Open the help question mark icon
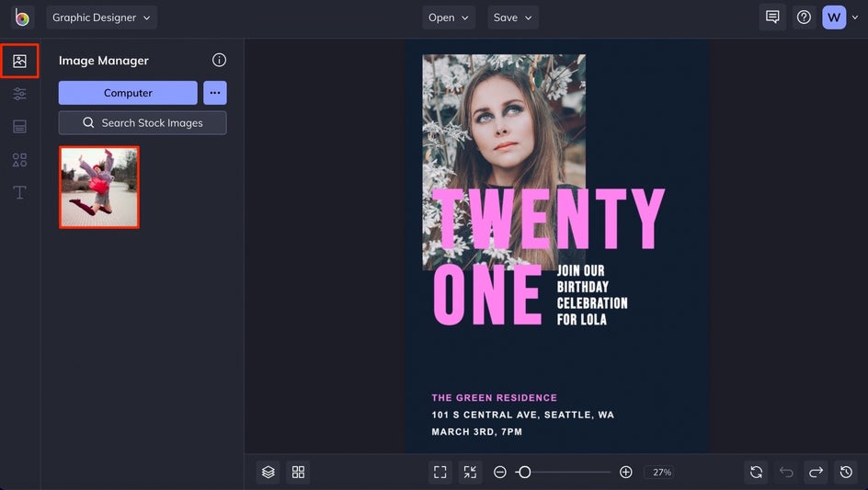Image resolution: width=868 pixels, height=490 pixels. [x=804, y=17]
